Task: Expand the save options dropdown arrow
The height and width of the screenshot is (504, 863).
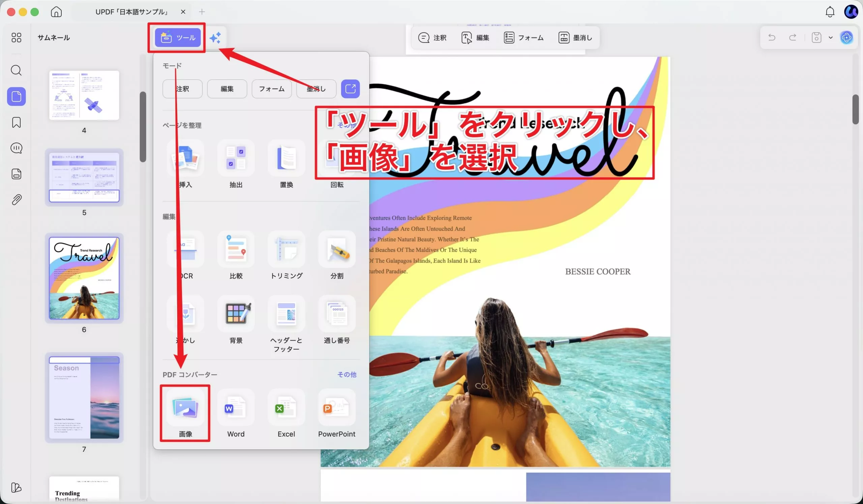Action: (x=830, y=37)
